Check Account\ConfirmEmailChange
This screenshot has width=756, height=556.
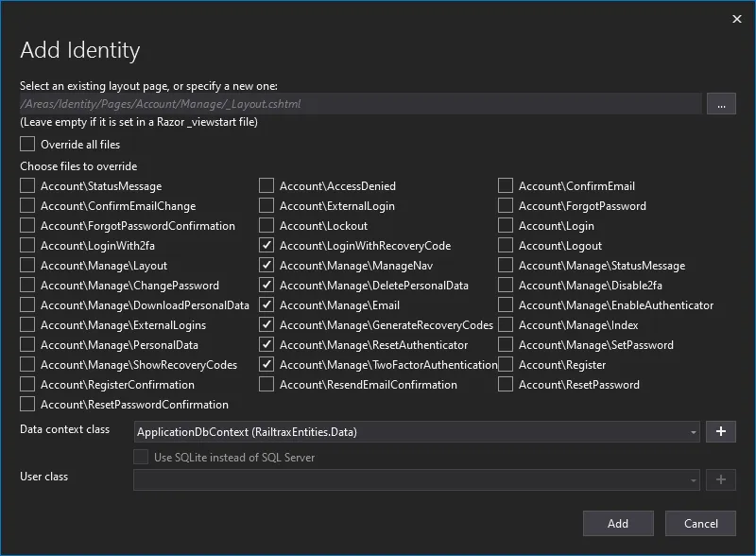coord(27,205)
